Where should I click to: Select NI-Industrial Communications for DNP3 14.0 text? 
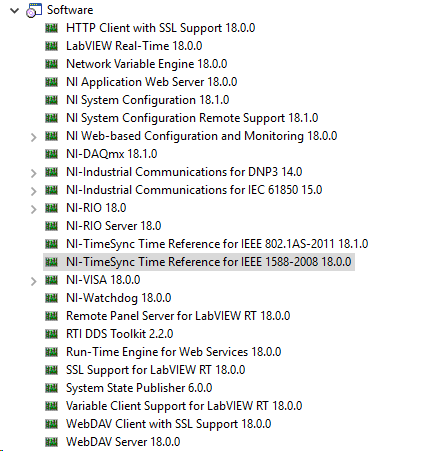(x=184, y=172)
